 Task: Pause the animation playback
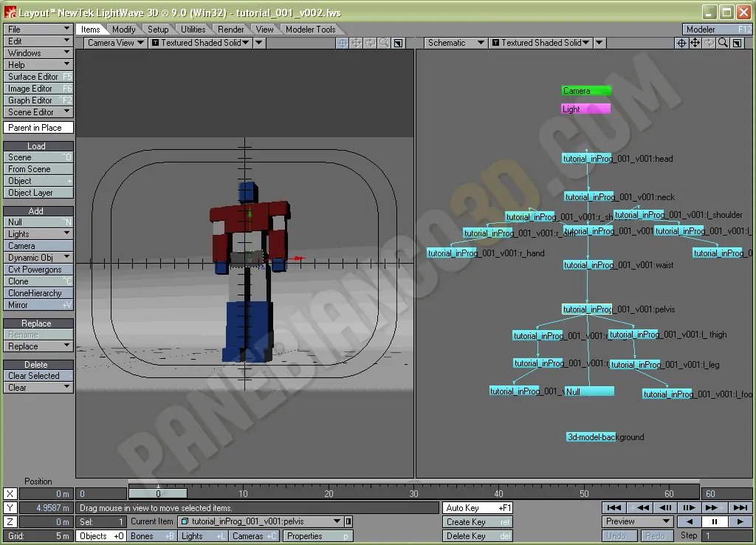coord(715,521)
